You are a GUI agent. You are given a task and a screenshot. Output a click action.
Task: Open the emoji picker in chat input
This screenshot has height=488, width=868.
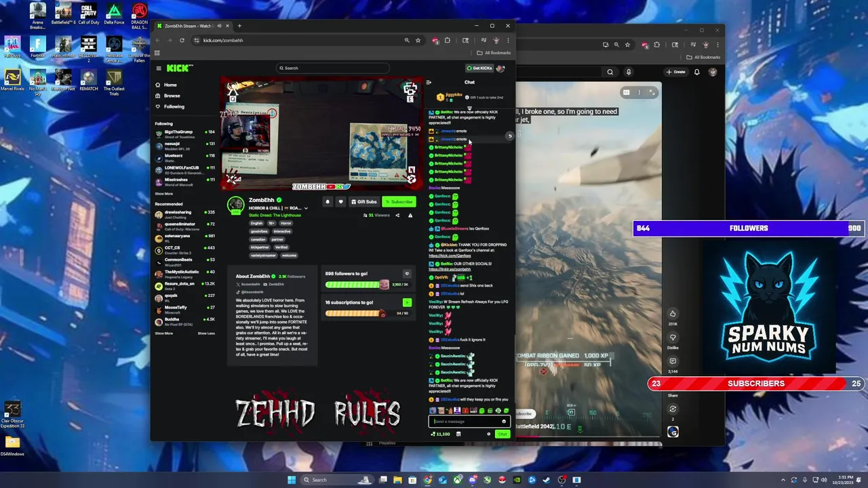point(504,421)
